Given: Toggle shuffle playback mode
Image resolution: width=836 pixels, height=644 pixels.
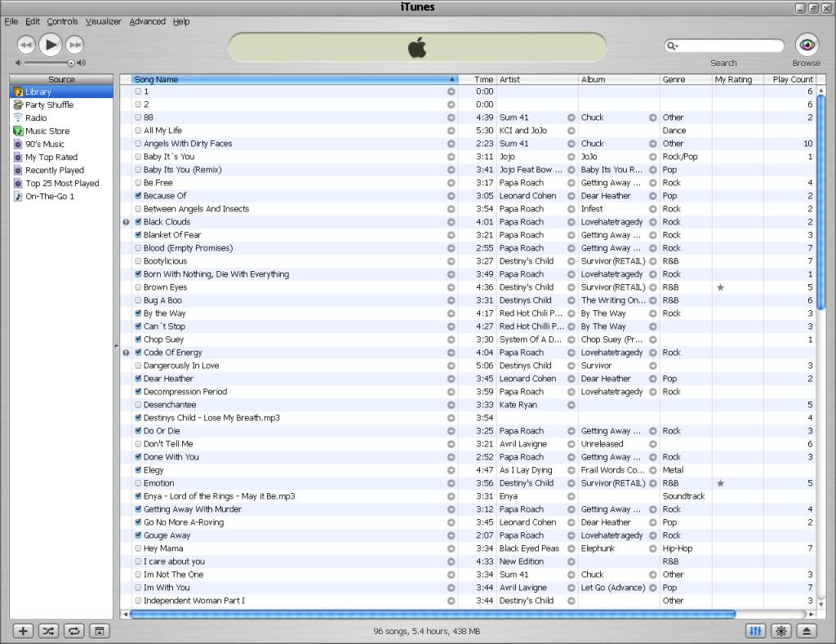Looking at the screenshot, I should 48,631.
